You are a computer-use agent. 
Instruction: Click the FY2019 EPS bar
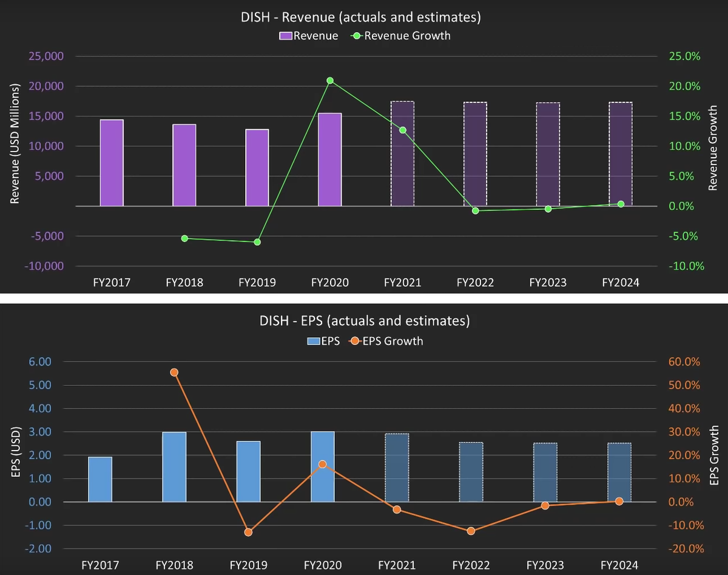[x=249, y=471]
